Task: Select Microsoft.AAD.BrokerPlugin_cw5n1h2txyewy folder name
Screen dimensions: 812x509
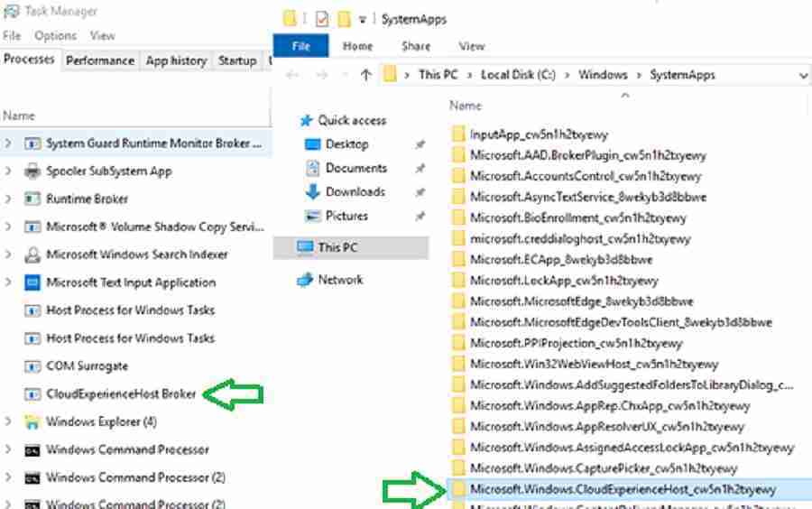Action: pos(587,155)
